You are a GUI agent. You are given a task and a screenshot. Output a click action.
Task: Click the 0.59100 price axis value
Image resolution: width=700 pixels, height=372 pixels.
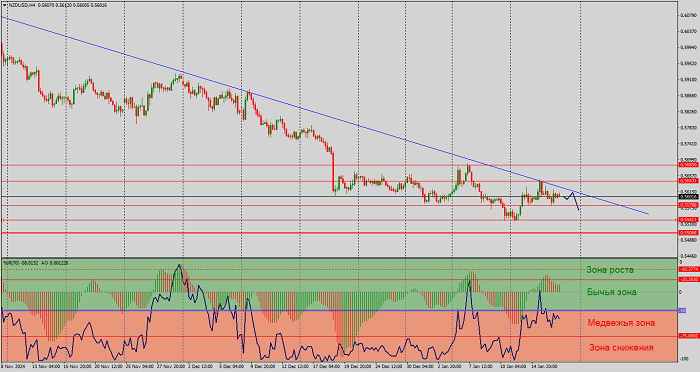point(689,79)
